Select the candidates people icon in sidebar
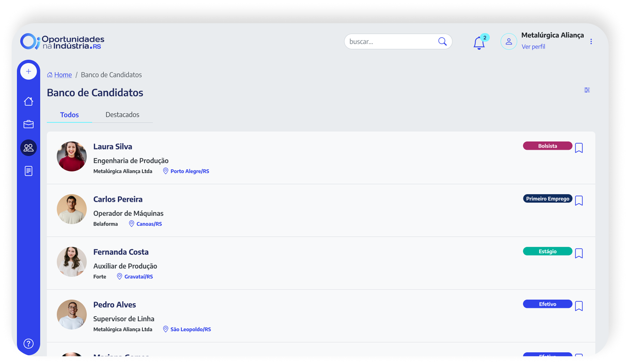The width and height of the screenshot is (628, 364). (x=28, y=148)
